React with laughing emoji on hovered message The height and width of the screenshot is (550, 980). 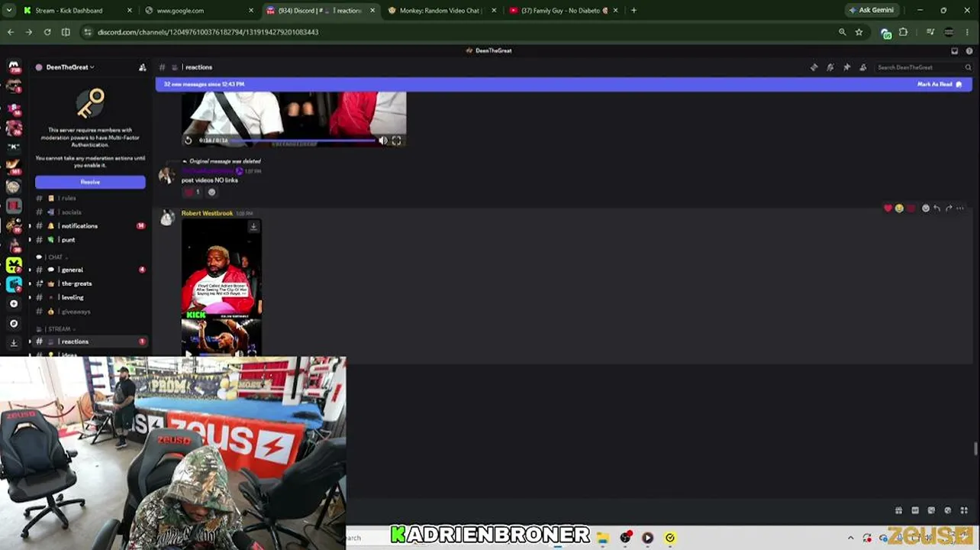899,208
